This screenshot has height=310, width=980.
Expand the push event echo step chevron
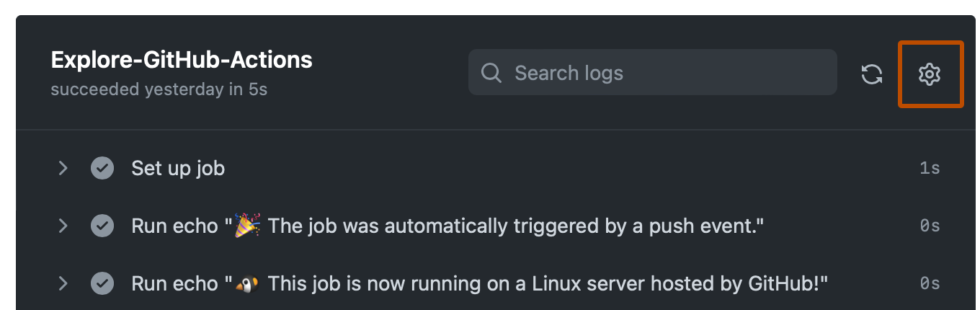pyautogui.click(x=63, y=226)
